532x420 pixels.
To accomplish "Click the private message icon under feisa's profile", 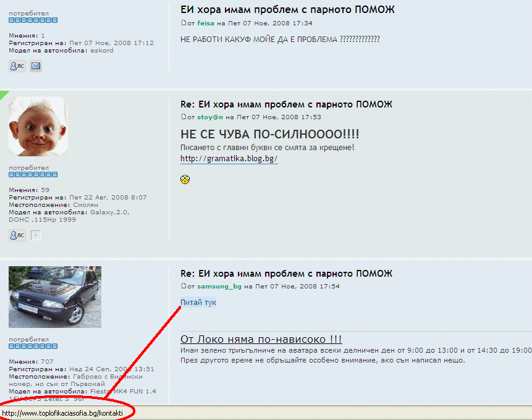I will [17, 66].
